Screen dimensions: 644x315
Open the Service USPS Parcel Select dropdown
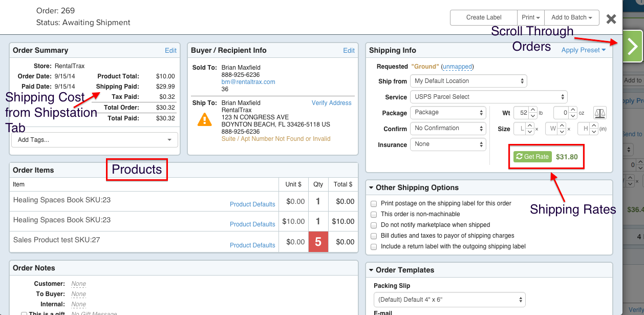[x=489, y=97]
